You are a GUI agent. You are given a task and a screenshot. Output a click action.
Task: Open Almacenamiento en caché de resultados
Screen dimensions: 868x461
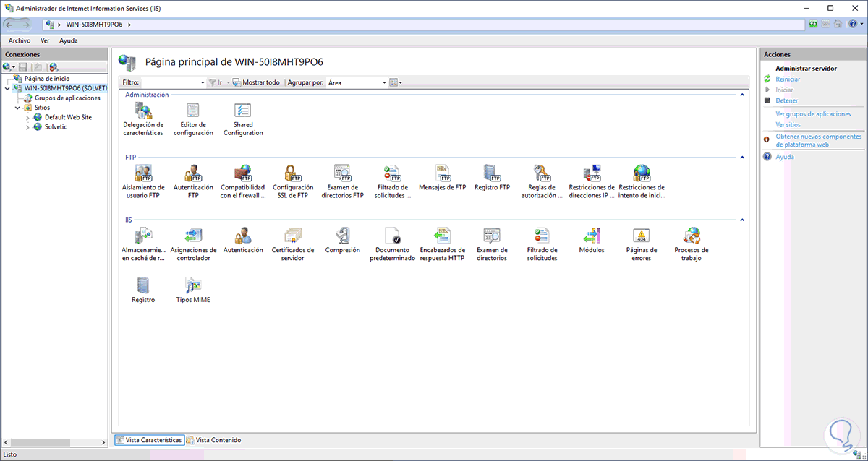tap(143, 244)
